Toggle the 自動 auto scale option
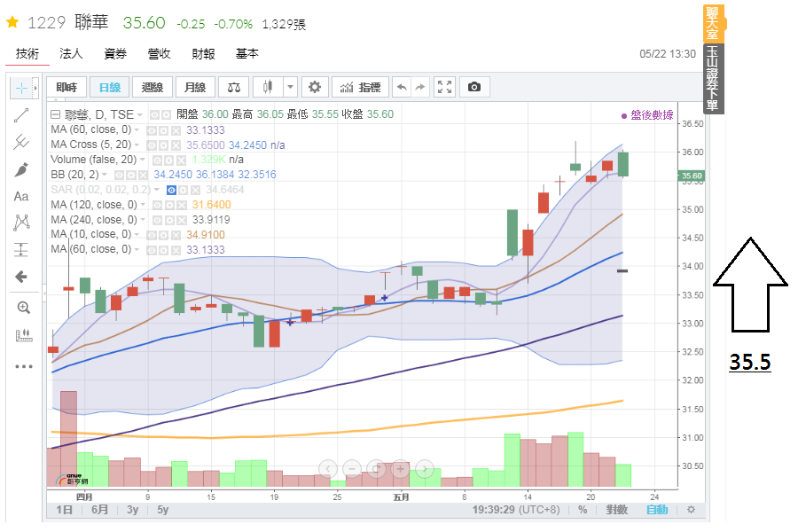 point(657,510)
